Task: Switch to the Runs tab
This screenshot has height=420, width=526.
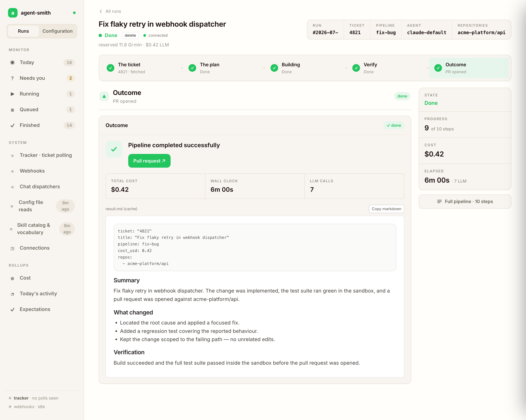Action: point(23,31)
